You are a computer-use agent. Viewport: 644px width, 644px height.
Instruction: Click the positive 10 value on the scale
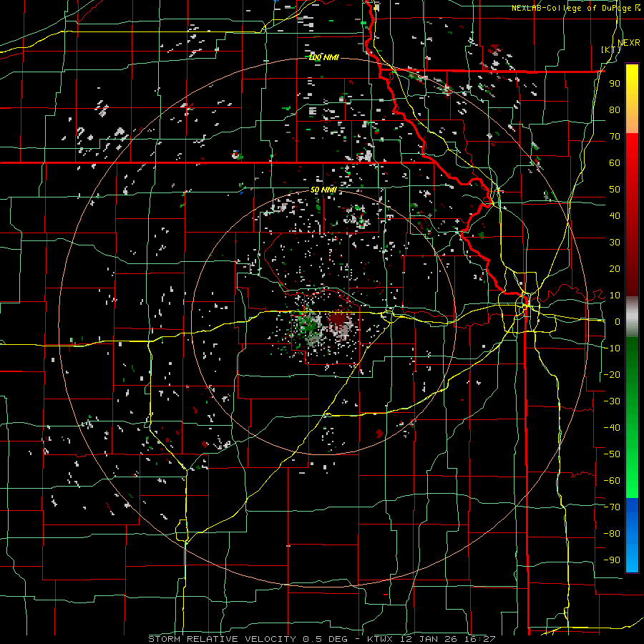coord(615,296)
